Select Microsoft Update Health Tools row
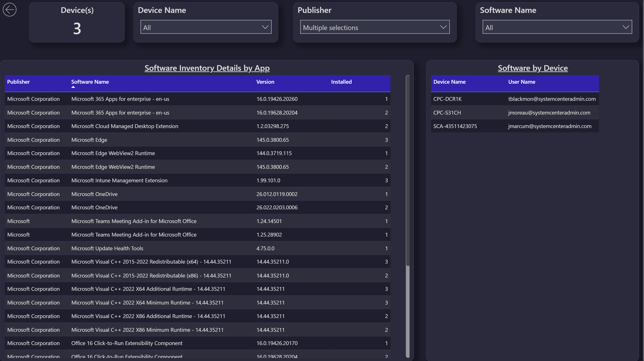Image resolution: width=644 pixels, height=361 pixels. pyautogui.click(x=197, y=248)
